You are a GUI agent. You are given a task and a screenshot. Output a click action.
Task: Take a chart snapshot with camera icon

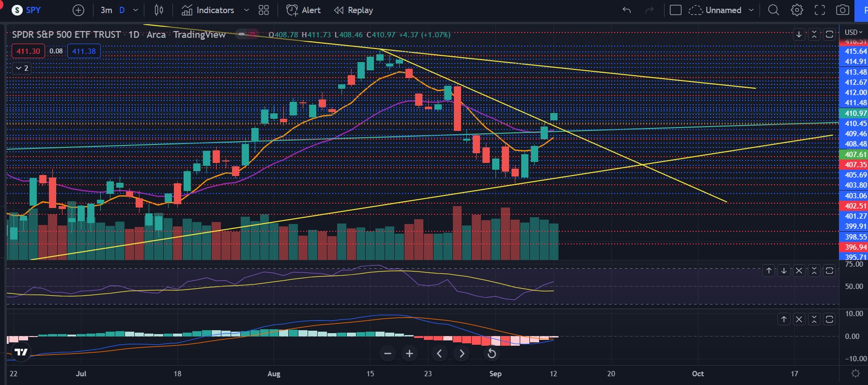[x=843, y=10]
